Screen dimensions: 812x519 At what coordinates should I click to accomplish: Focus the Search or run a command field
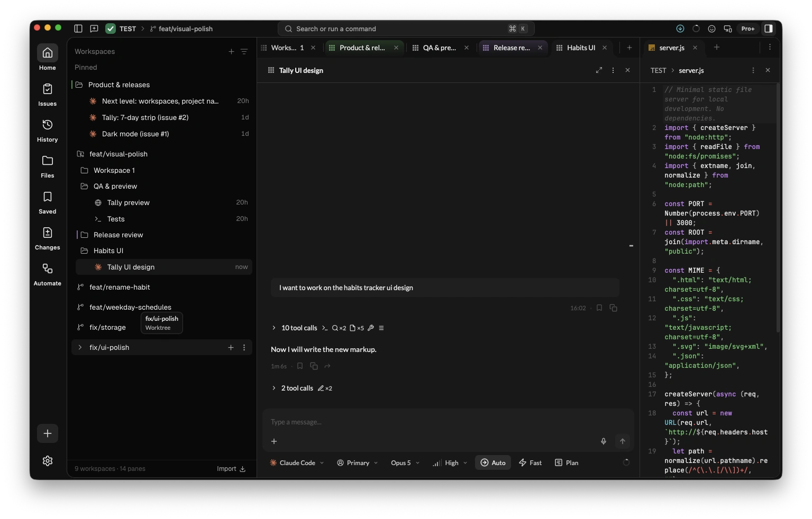click(x=406, y=29)
